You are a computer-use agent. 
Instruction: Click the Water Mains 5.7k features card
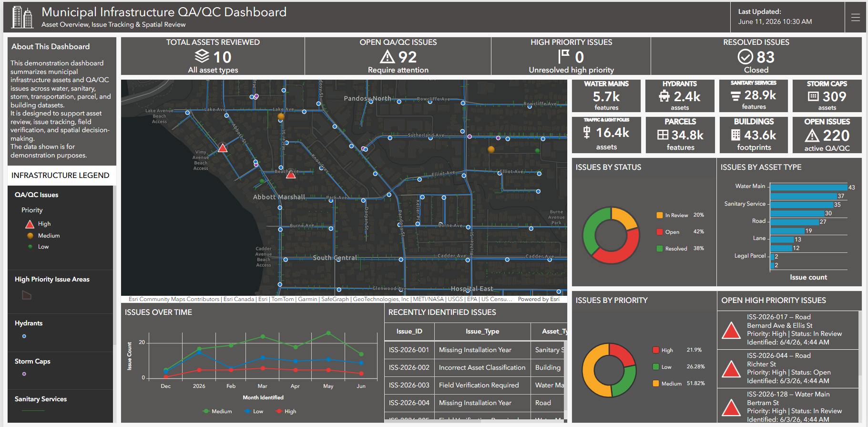(606, 96)
